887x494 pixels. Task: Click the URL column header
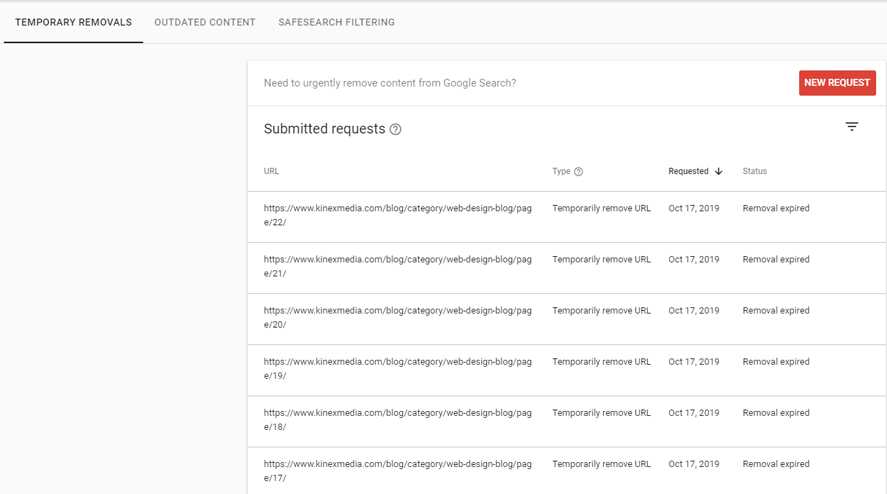point(271,171)
